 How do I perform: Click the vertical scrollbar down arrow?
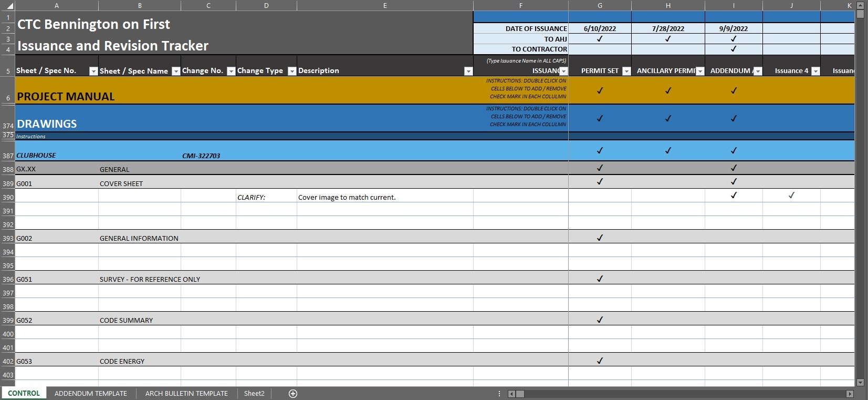[x=860, y=382]
